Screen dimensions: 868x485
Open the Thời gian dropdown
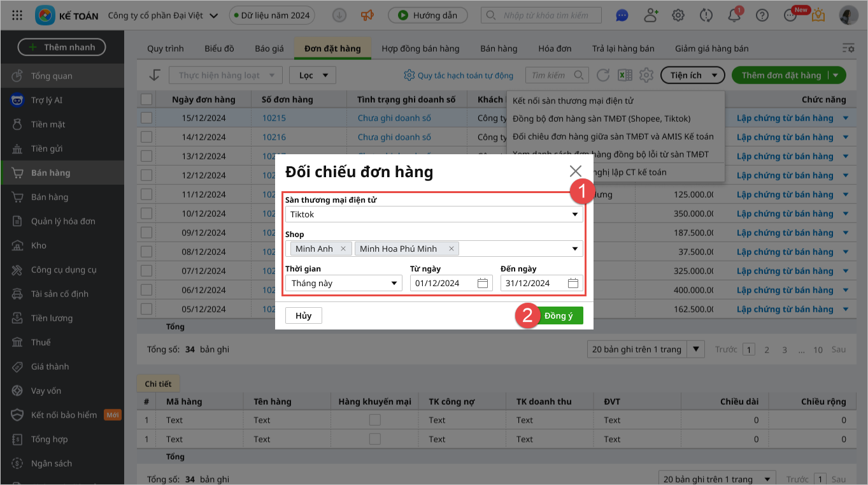(x=344, y=283)
